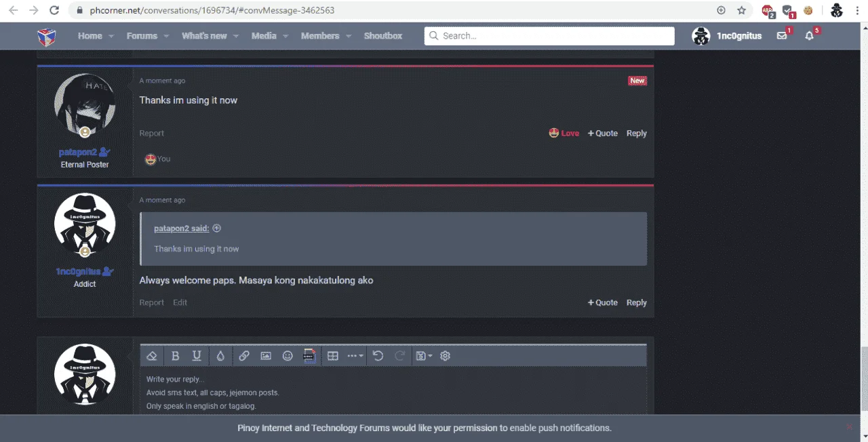The width and height of the screenshot is (868, 442).
Task: Open the AdBlock extension icon
Action: [768, 11]
